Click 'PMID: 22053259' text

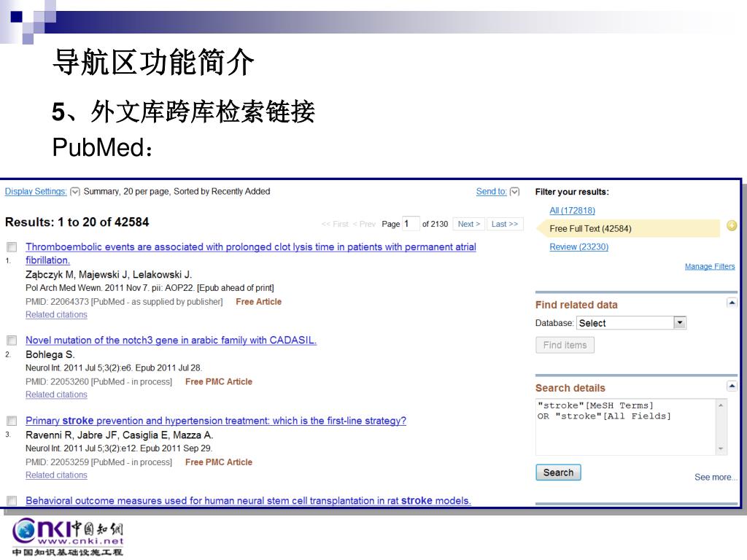click(57, 462)
